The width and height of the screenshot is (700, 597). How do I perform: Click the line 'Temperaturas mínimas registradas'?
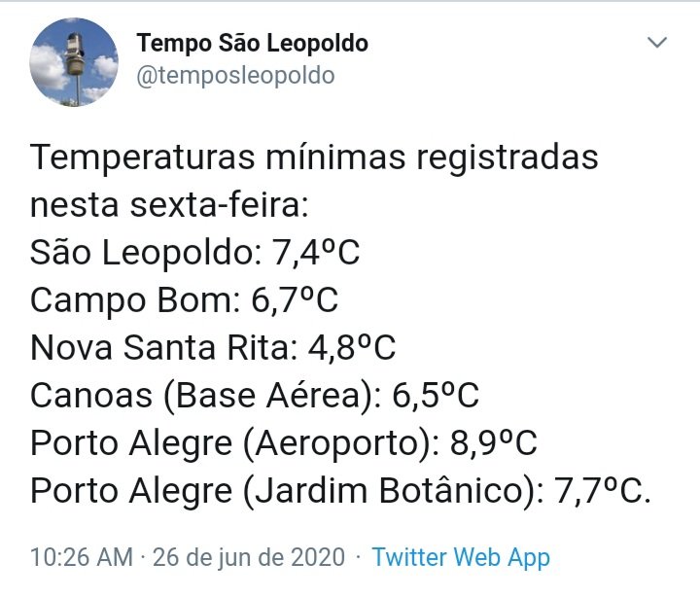pos(314,158)
